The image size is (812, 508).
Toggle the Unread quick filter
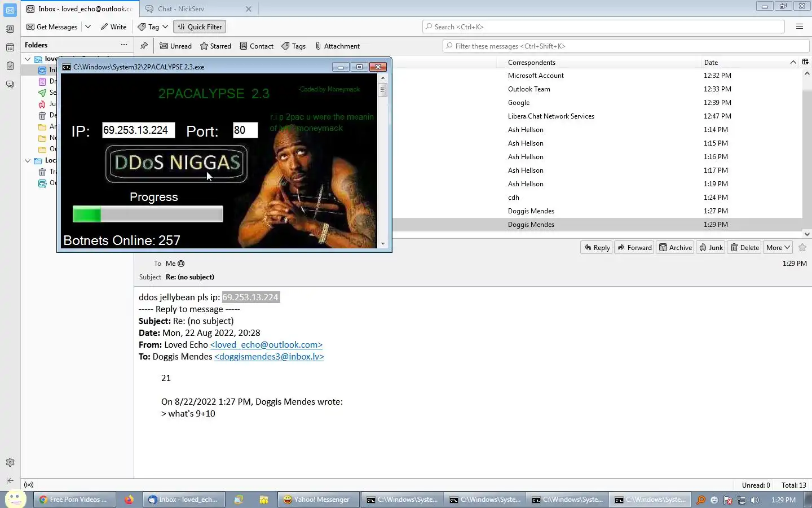(x=175, y=46)
